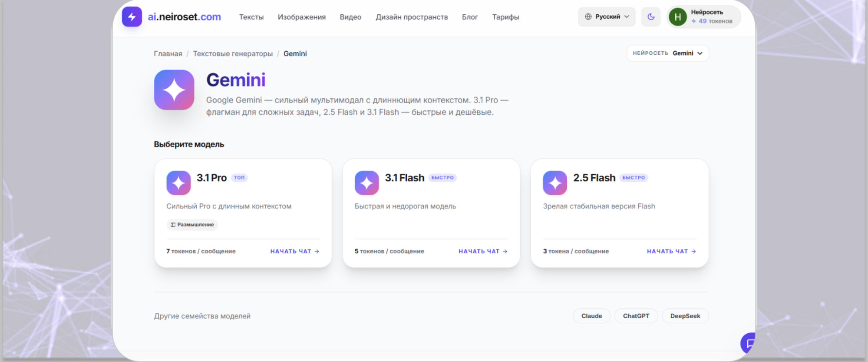The height and width of the screenshot is (362, 868).
Task: Switch to the Claude model family
Action: (591, 316)
